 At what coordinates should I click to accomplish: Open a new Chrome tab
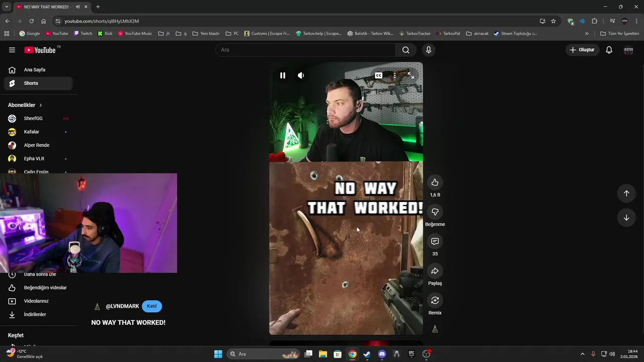[98, 7]
